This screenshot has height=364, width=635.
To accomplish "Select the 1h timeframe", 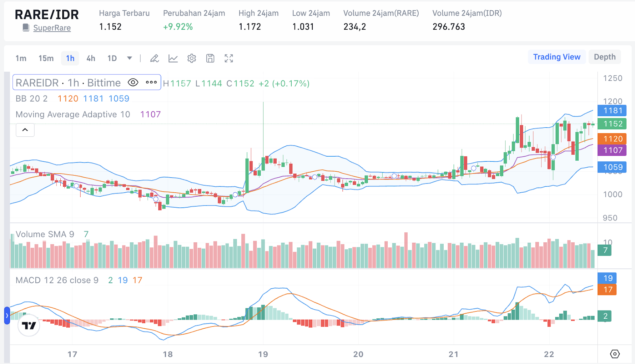I will click(70, 58).
